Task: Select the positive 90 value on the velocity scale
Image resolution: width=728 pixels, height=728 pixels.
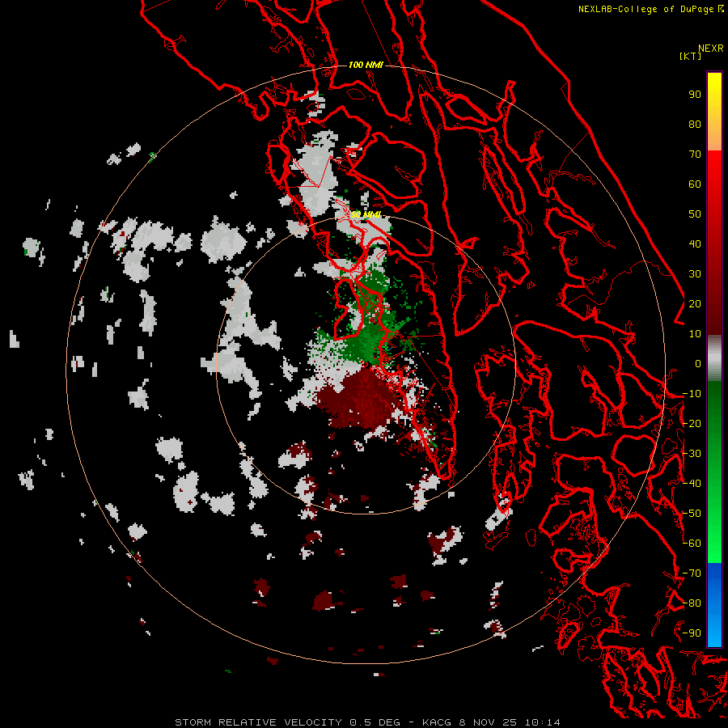Action: (695, 95)
